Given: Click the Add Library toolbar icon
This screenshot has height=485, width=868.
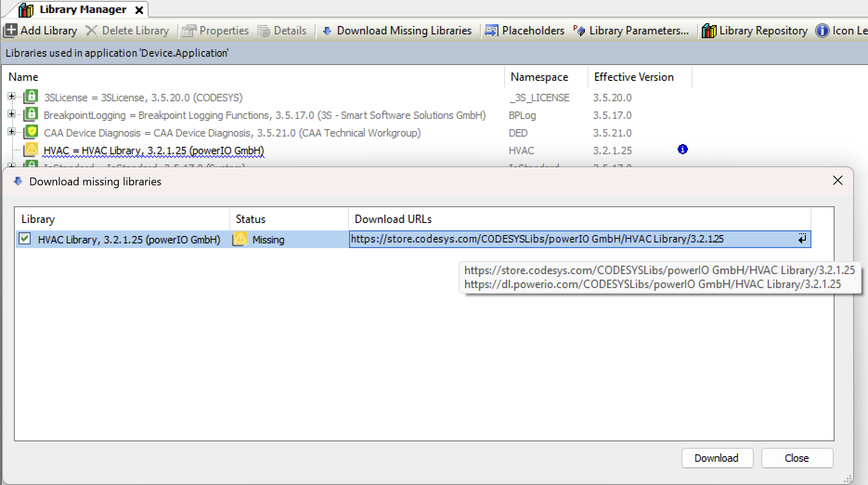Looking at the screenshot, I should pos(11,31).
